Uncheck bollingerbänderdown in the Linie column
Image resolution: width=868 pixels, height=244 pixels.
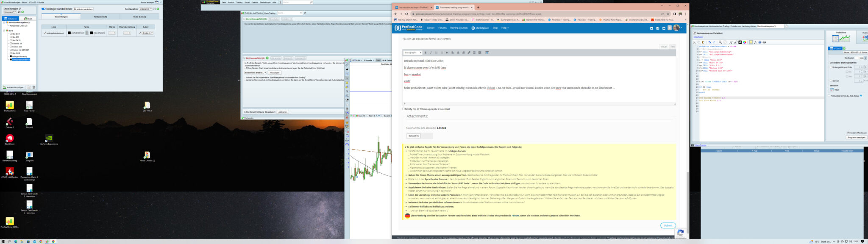(x=45, y=33)
